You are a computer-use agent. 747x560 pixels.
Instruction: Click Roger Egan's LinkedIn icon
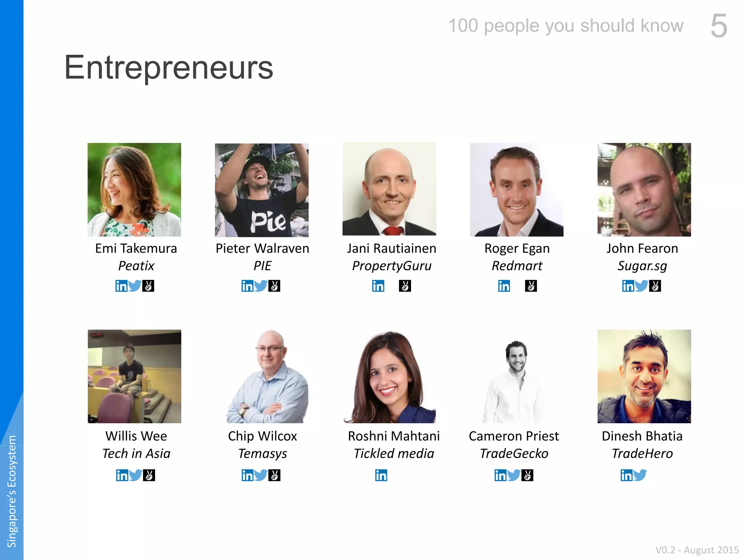coord(504,286)
